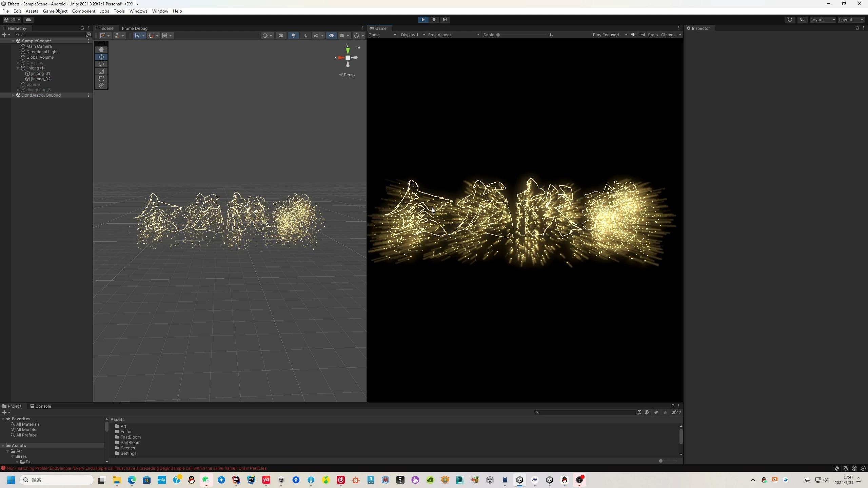Click the red error icon in status bar
Screen dimensions: 868x488
pyautogui.click(x=3, y=468)
